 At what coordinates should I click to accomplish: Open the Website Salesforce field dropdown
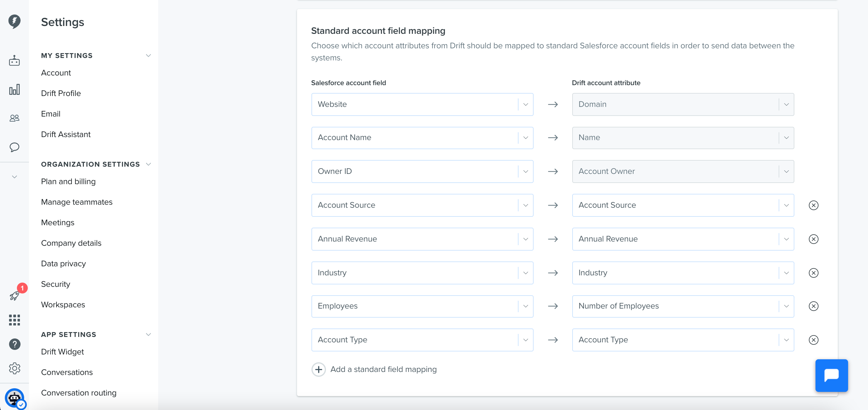pos(422,104)
